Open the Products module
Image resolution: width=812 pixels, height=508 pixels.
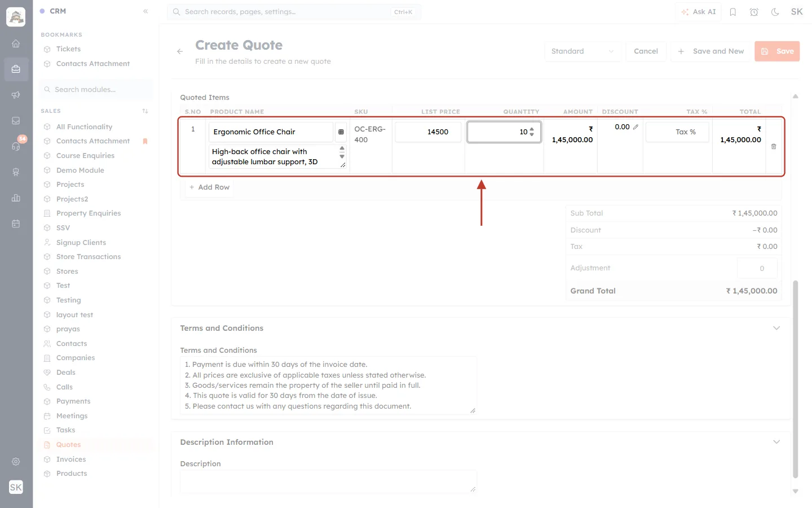click(72, 474)
